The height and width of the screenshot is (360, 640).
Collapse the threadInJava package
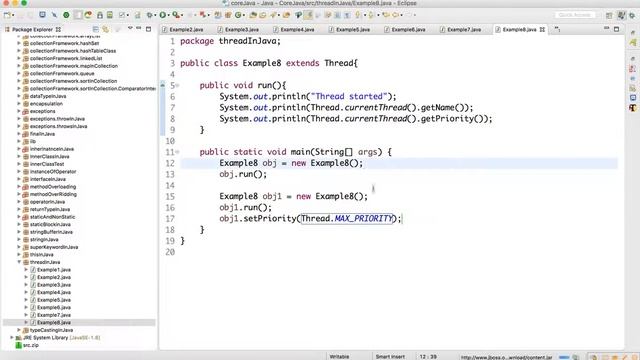click(19, 262)
